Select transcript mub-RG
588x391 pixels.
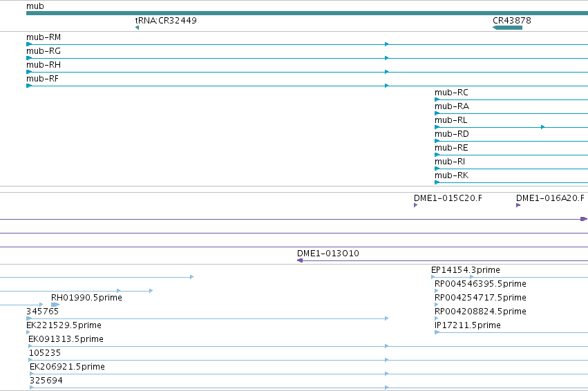(x=44, y=51)
